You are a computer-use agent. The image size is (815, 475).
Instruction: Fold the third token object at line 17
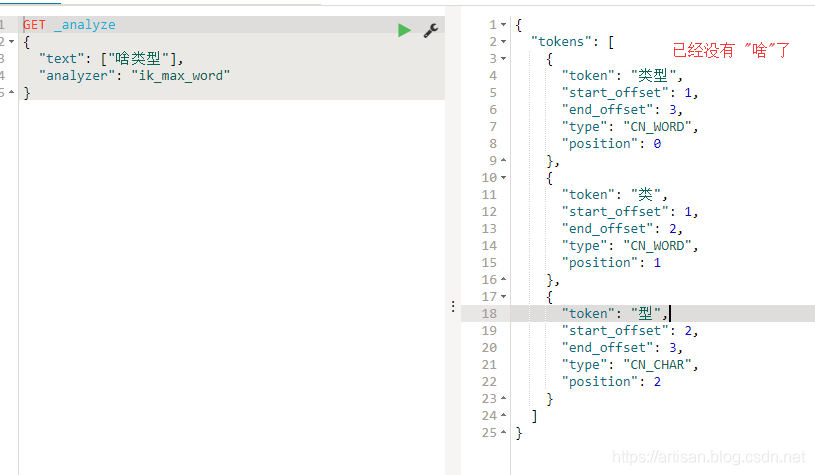pos(503,297)
